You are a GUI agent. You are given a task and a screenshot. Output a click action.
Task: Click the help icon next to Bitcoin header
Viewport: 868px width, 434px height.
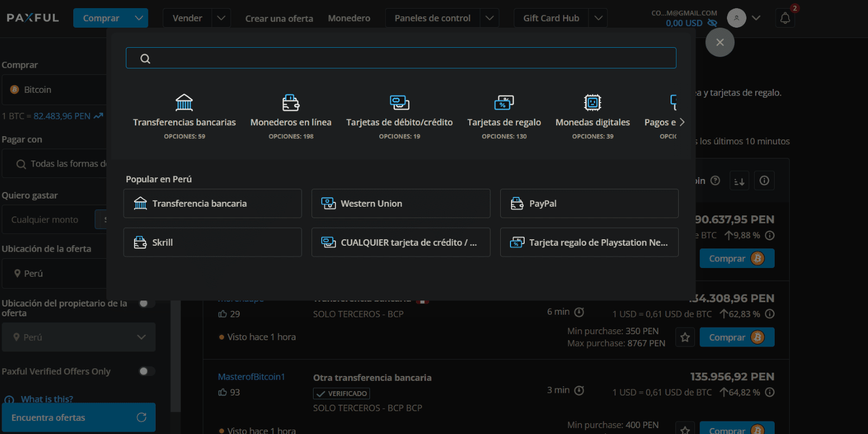716,180
